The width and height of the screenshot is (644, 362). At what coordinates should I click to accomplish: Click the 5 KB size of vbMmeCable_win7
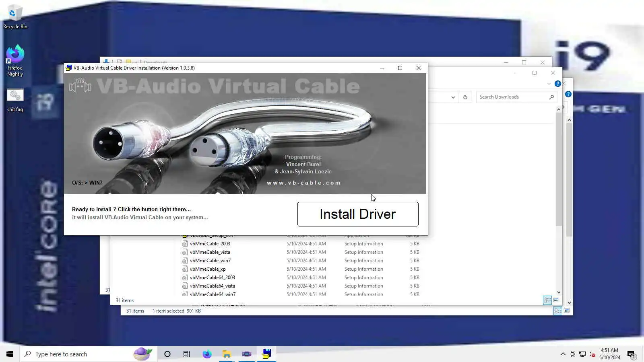(x=415, y=261)
